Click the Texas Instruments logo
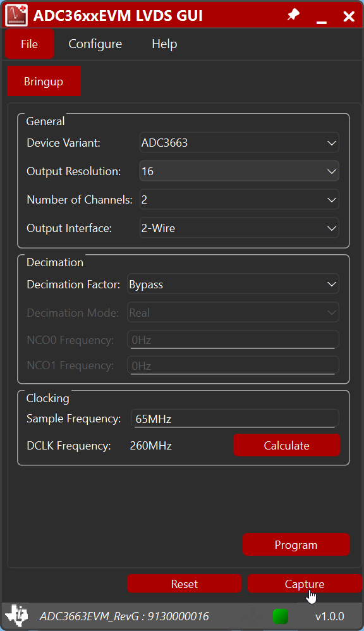 tap(17, 616)
